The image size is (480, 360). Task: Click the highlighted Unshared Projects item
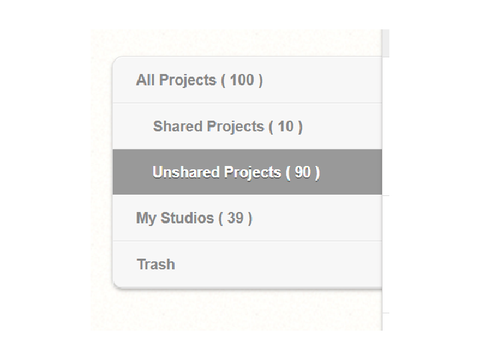pyautogui.click(x=247, y=172)
